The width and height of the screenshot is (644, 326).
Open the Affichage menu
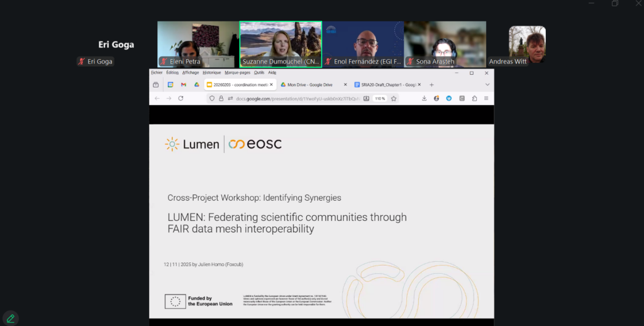coord(191,72)
